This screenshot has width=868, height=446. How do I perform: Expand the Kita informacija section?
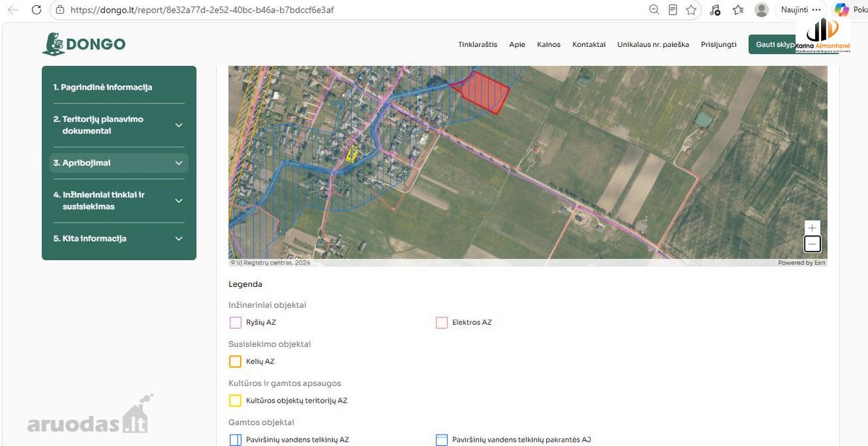pos(179,239)
